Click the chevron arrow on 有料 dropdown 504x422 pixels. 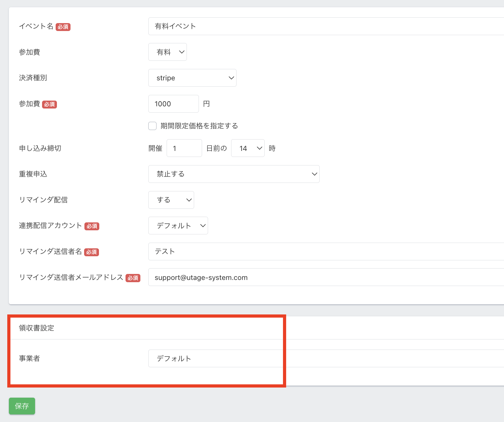click(x=181, y=52)
